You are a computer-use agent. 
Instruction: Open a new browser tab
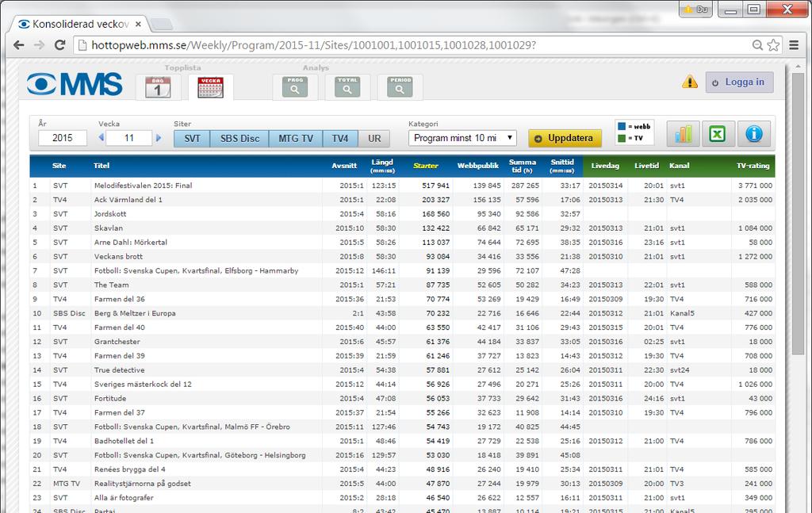pyautogui.click(x=161, y=25)
